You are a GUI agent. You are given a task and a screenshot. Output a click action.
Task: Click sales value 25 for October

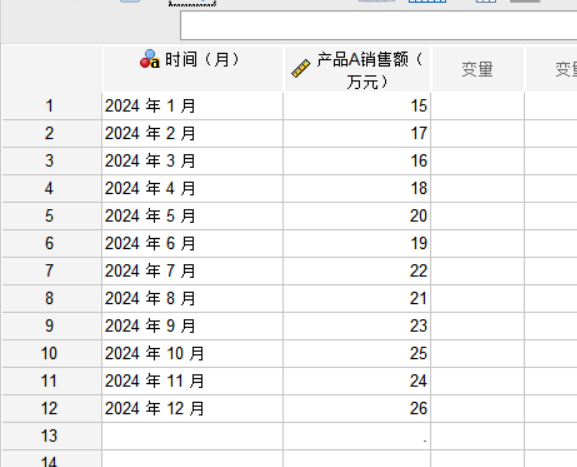click(x=357, y=354)
